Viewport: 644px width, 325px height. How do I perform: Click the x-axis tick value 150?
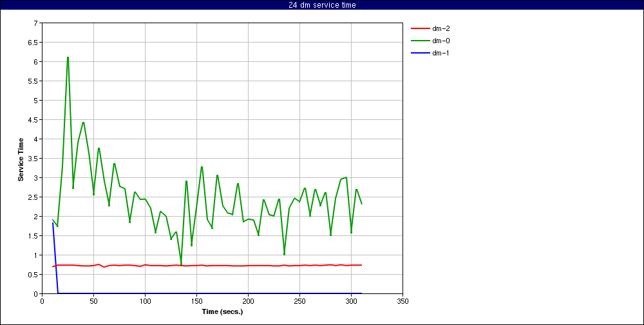click(x=196, y=300)
